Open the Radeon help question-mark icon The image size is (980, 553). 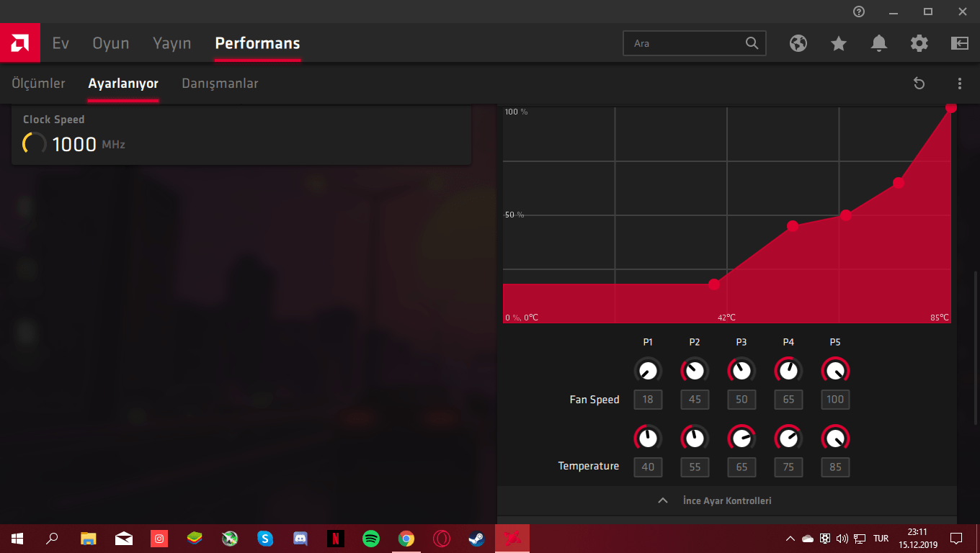(859, 12)
